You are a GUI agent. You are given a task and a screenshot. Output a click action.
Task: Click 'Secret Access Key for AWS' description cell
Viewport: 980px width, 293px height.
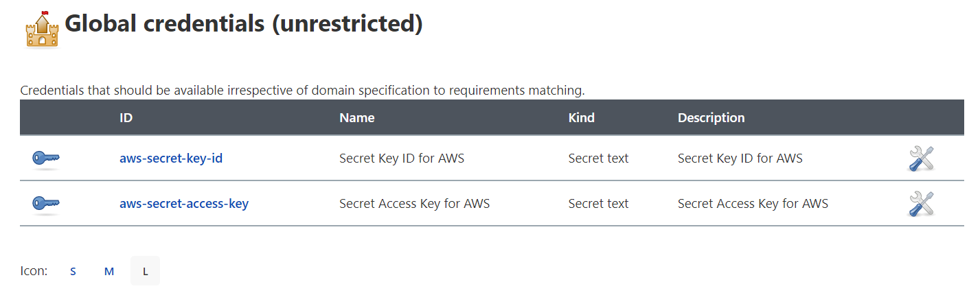753,204
